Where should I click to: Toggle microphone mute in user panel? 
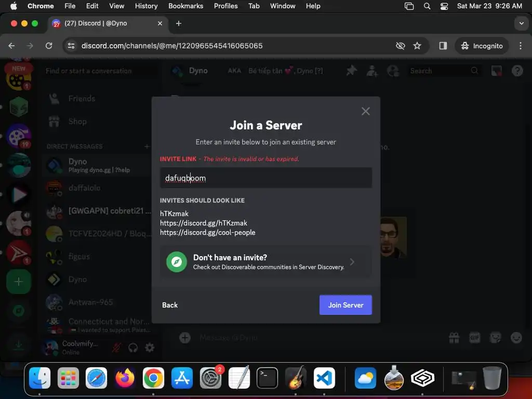click(116, 348)
